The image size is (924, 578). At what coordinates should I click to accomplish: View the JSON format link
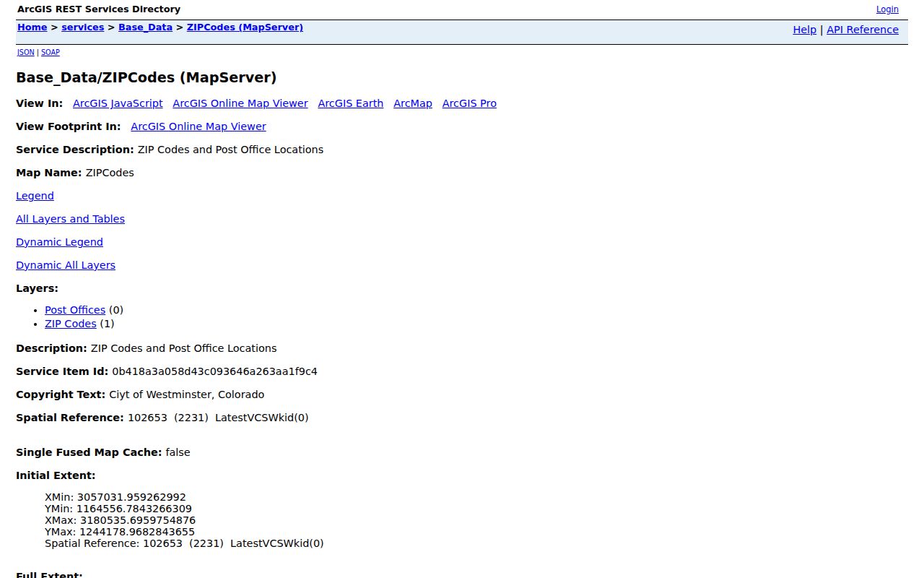point(26,52)
